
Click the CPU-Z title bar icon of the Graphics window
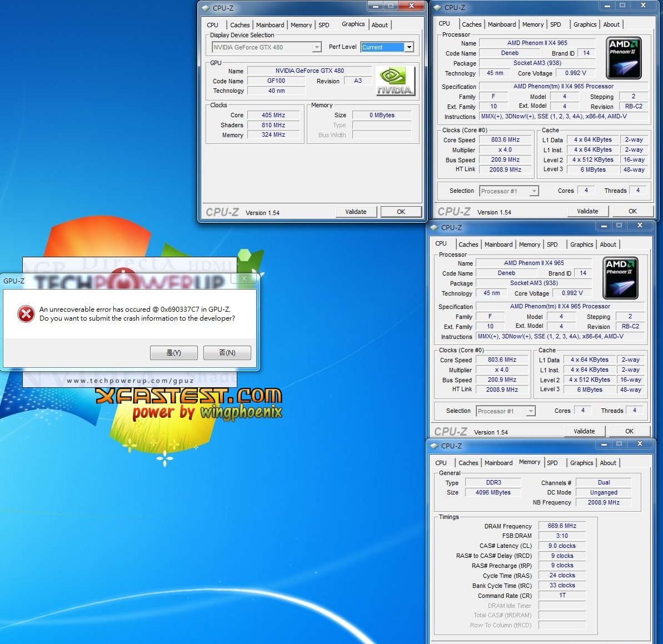tap(206, 8)
